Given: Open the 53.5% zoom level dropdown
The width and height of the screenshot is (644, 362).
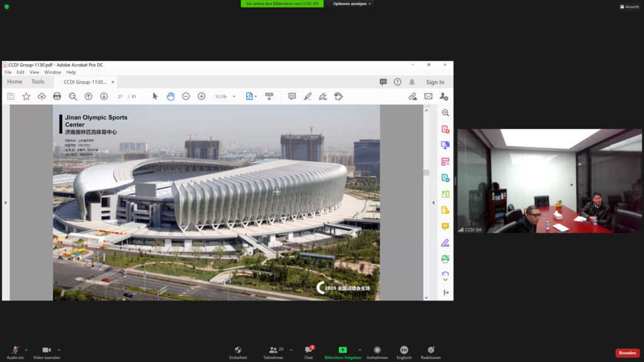Looking at the screenshot, I should tap(234, 97).
